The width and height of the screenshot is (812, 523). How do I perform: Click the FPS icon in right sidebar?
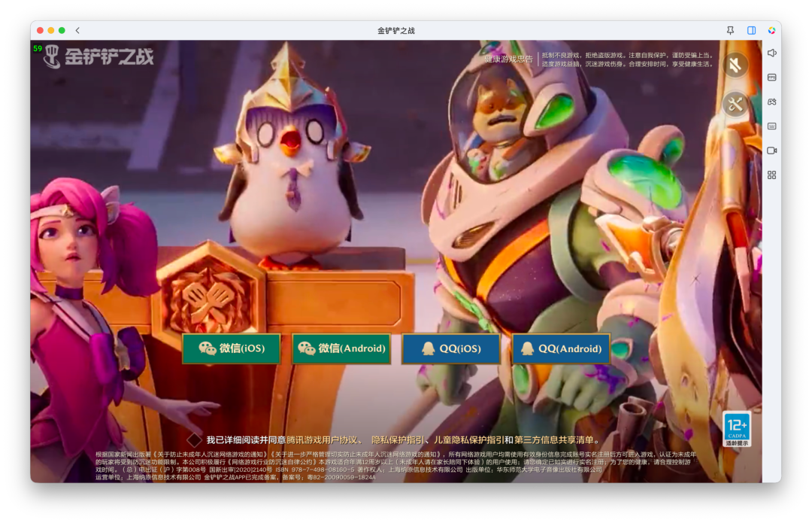(x=771, y=78)
